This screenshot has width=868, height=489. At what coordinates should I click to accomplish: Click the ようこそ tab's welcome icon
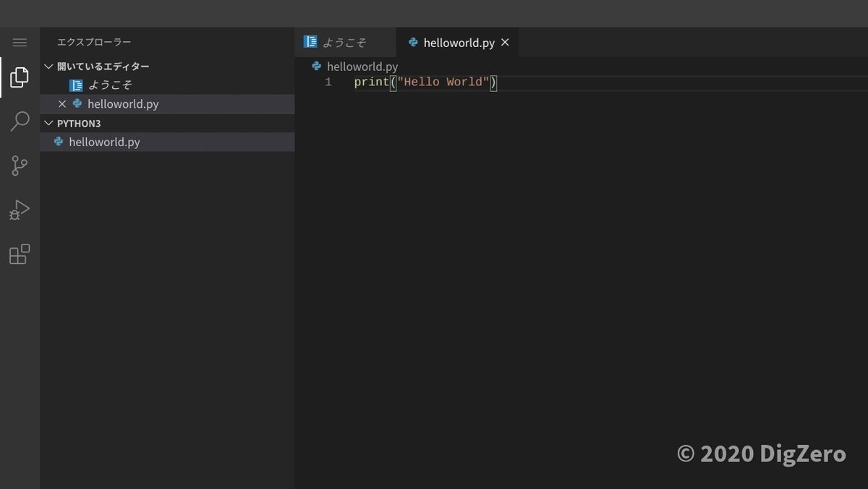point(310,42)
